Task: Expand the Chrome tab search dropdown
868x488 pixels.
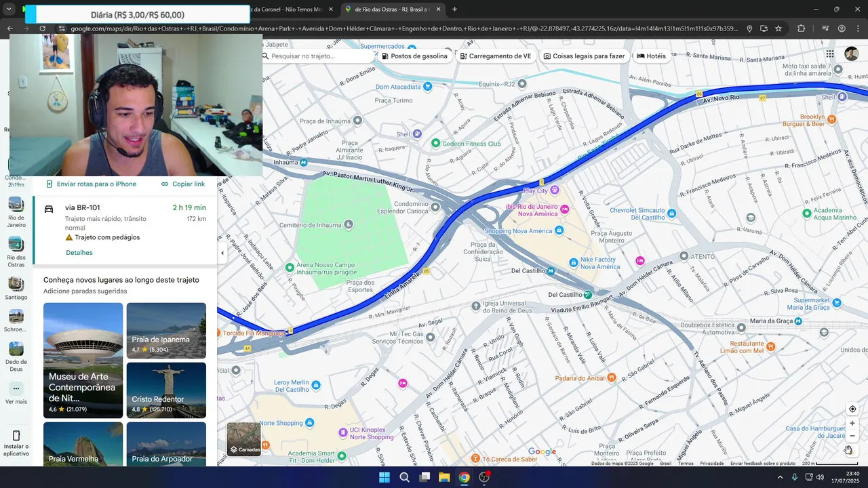Action: pyautogui.click(x=9, y=9)
